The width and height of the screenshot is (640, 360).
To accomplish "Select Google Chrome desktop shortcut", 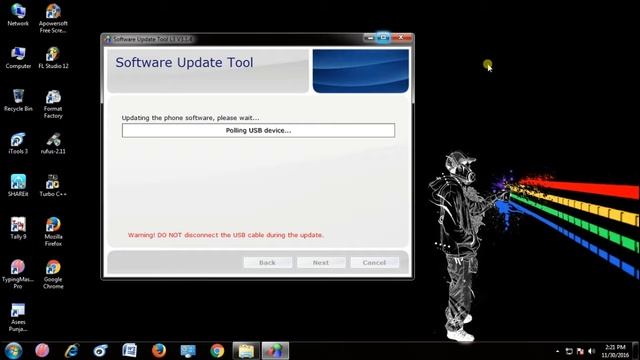I will click(x=53, y=274).
